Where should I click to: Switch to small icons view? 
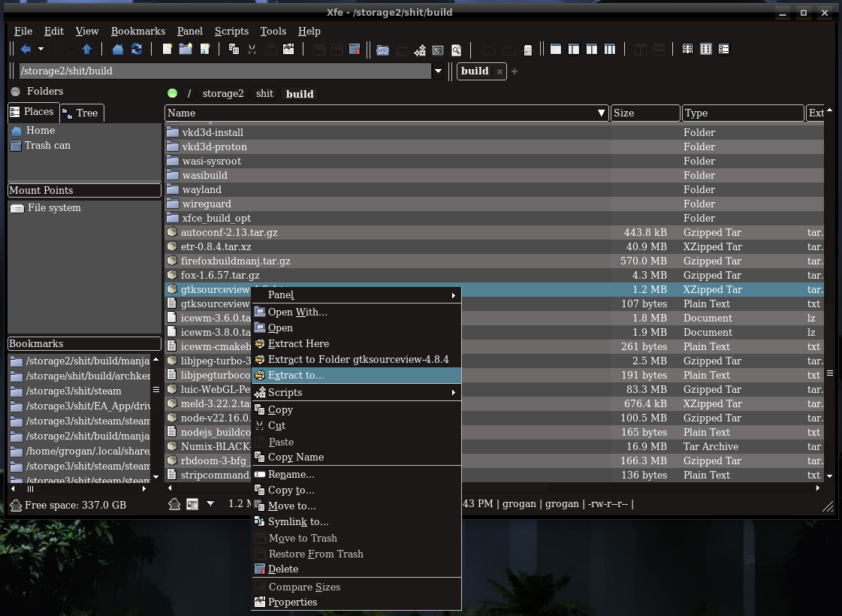[705, 50]
